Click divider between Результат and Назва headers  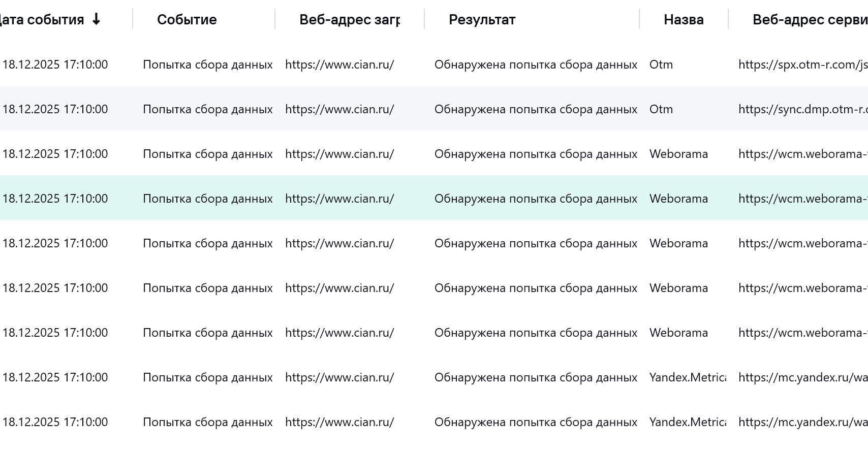point(639,19)
